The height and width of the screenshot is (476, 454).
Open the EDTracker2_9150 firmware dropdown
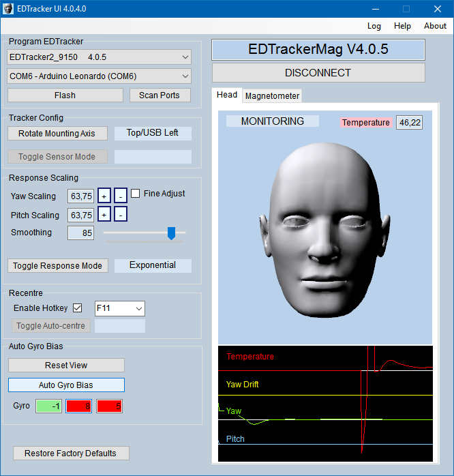coord(100,57)
